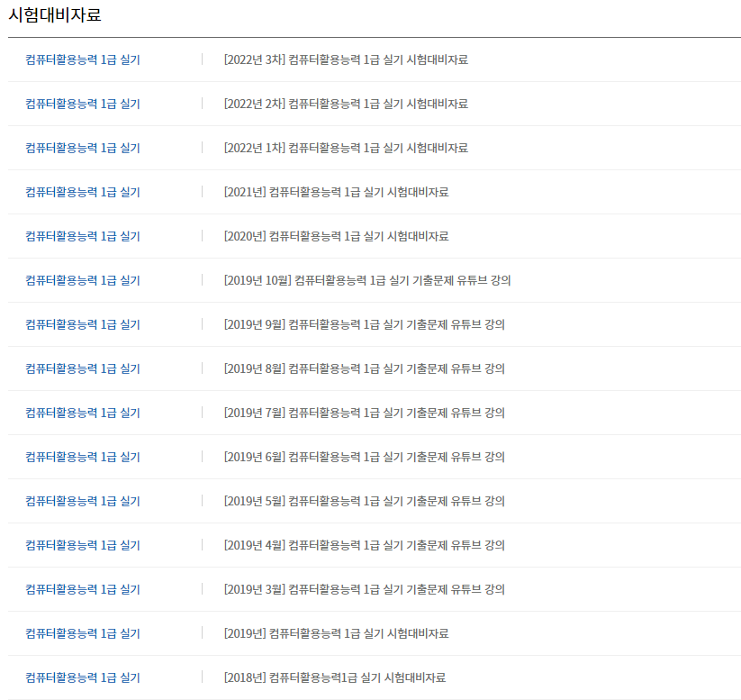This screenshot has height=700, width=741.
Task: Click category label beside the [2019년 6월] post
Action: coord(83,458)
